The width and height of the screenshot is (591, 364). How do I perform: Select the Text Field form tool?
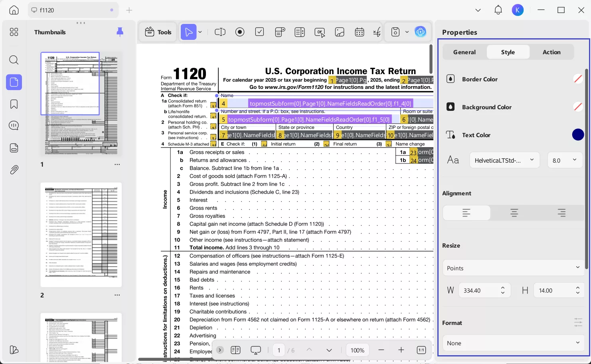(220, 32)
